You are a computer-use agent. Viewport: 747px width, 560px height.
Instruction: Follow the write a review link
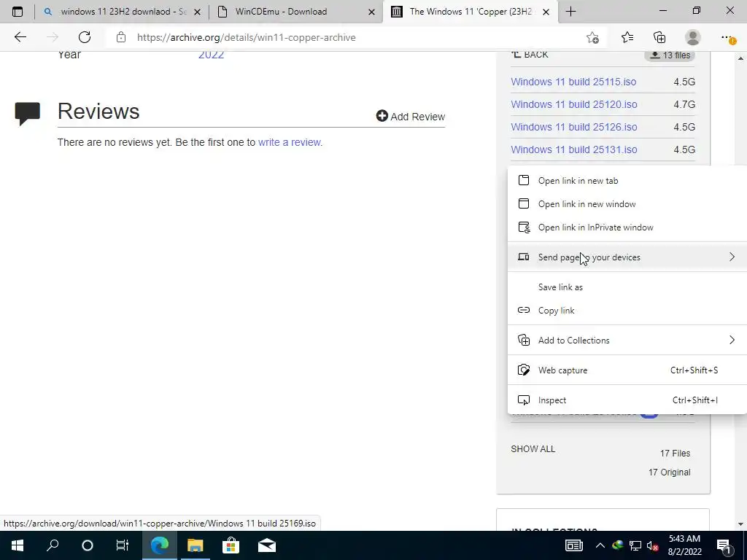point(289,142)
